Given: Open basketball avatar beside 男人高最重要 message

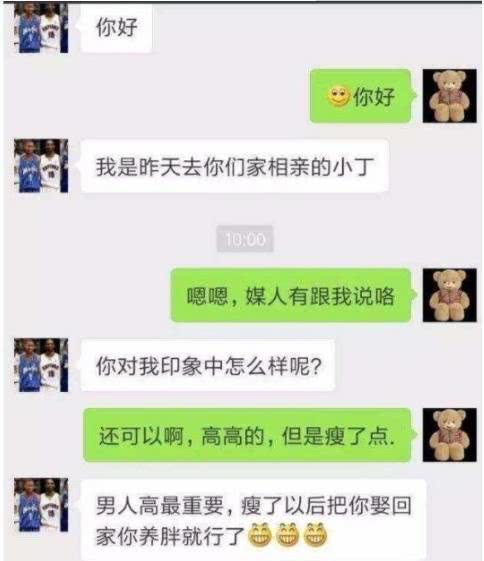Looking at the screenshot, I should tap(41, 504).
